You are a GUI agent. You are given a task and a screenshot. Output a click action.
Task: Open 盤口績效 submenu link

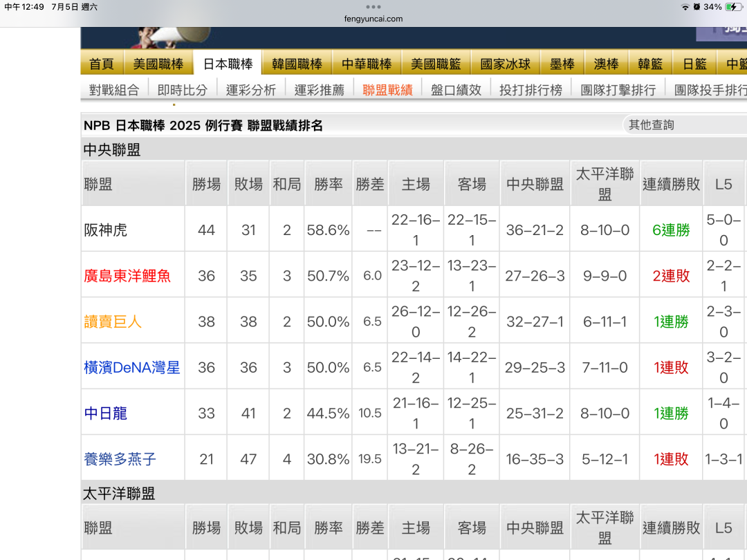tap(456, 90)
